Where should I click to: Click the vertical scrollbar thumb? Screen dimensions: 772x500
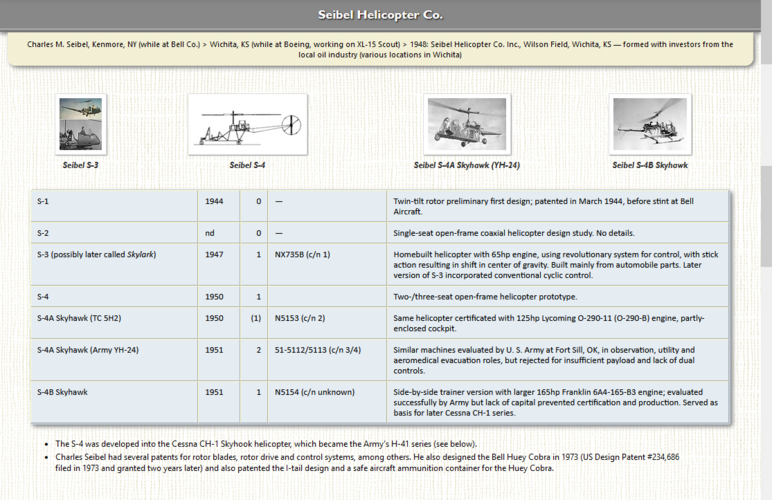[x=766, y=217]
